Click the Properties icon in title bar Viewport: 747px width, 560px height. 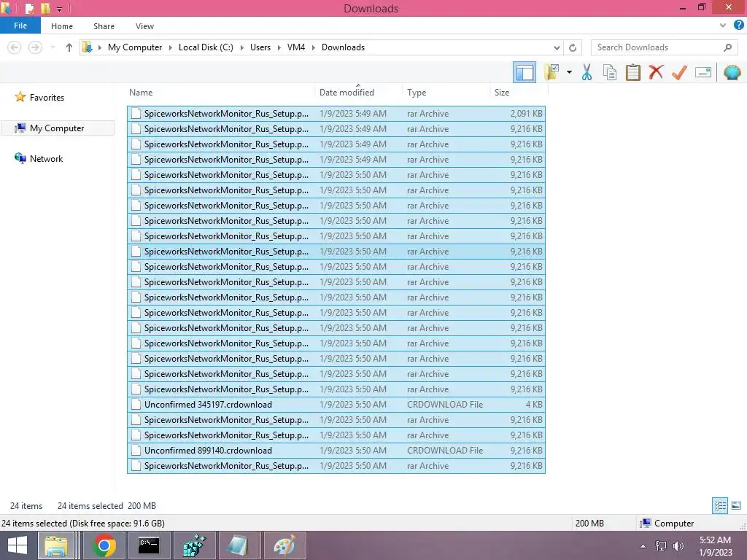click(x=29, y=8)
